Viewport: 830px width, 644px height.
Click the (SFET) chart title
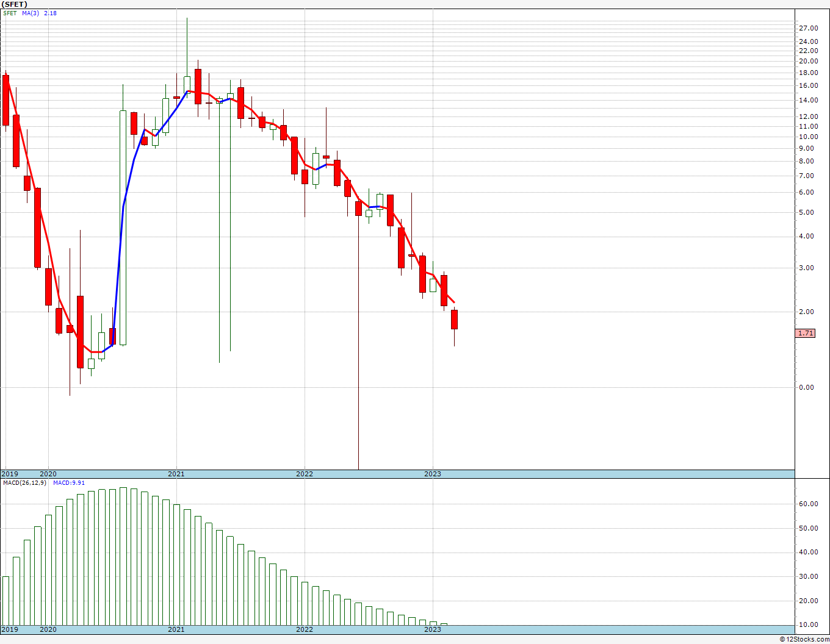click(15, 4)
